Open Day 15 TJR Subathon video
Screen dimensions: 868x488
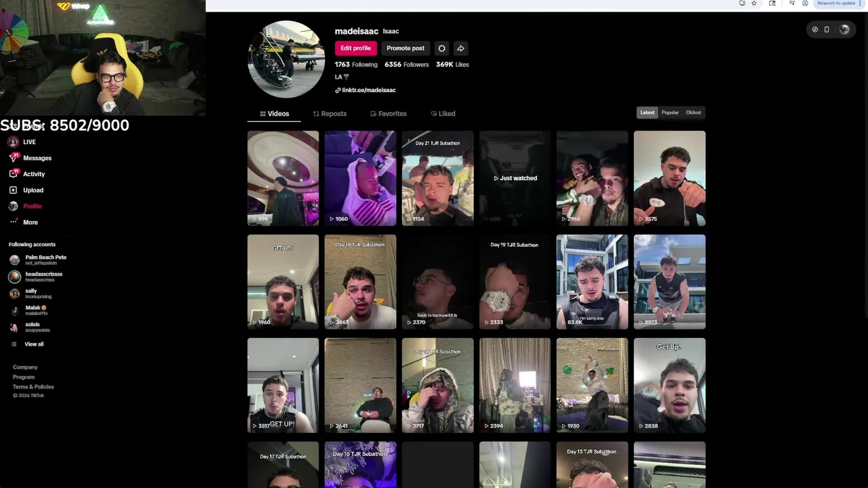tap(592, 465)
